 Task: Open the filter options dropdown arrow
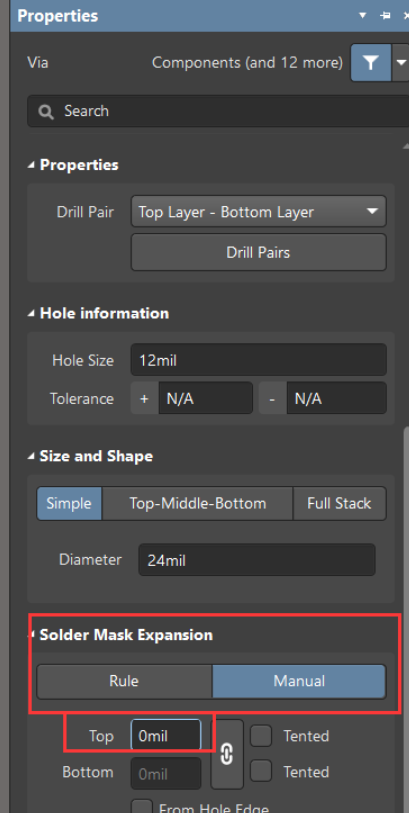(401, 63)
